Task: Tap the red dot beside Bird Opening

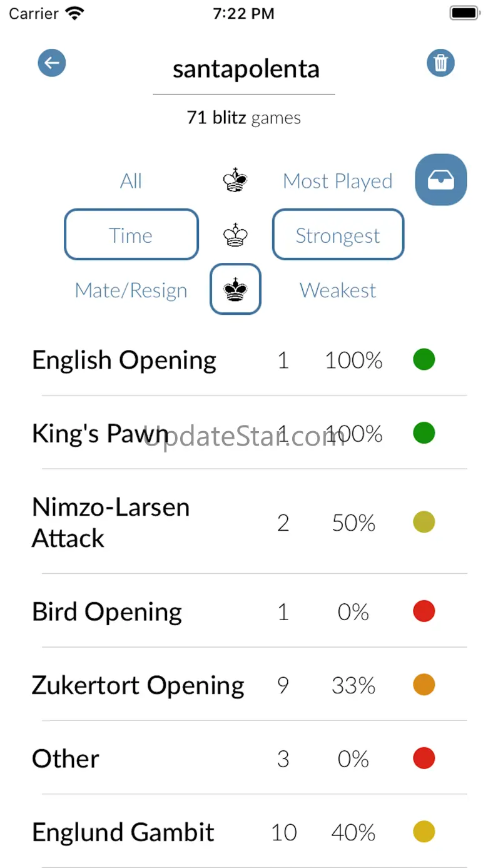Action: click(424, 611)
